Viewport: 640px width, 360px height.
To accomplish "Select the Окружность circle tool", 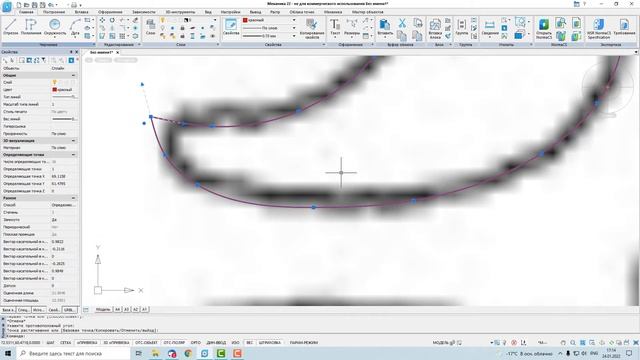I will pos(55,27).
